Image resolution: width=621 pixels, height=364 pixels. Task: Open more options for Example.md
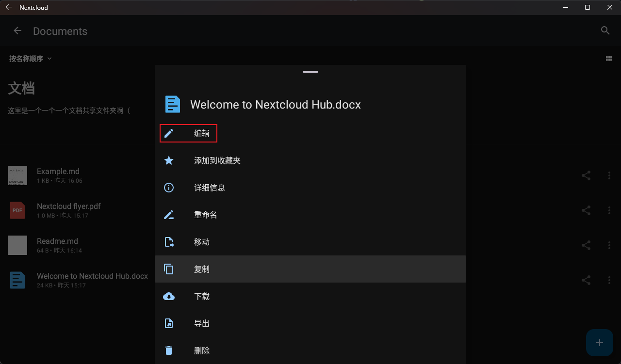click(x=609, y=175)
